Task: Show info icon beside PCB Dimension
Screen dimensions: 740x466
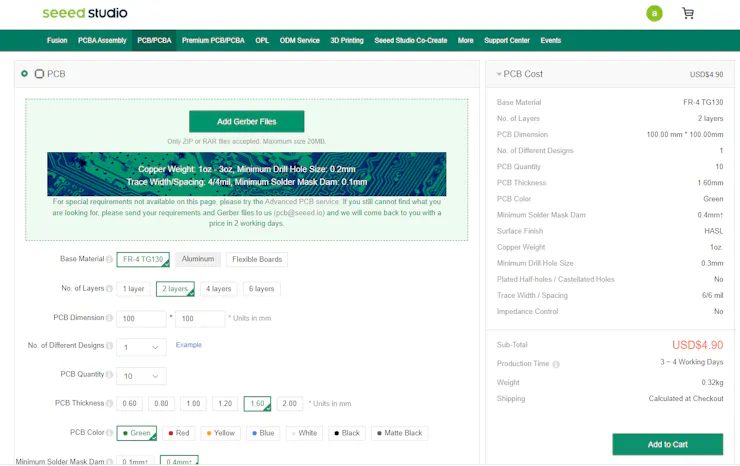Action: [109, 318]
